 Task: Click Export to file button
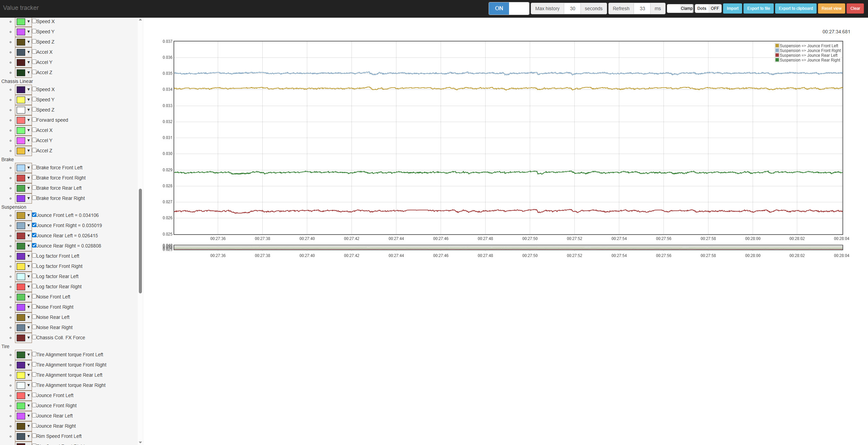coord(758,8)
